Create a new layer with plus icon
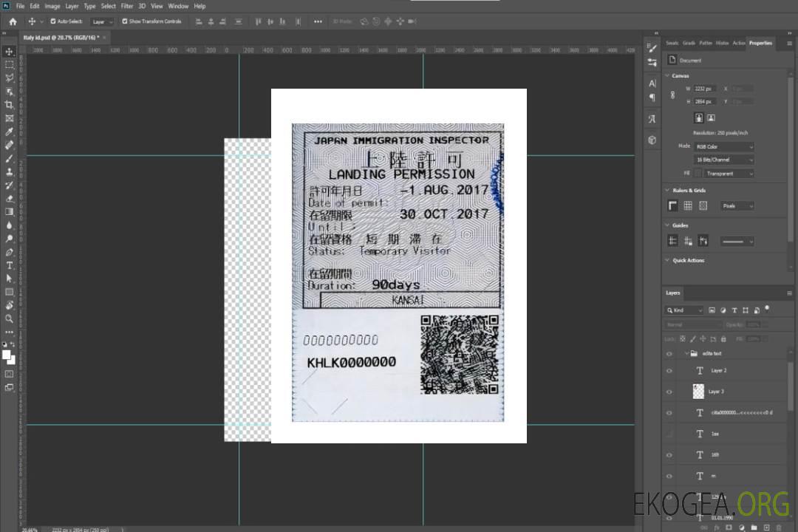 click(766, 528)
